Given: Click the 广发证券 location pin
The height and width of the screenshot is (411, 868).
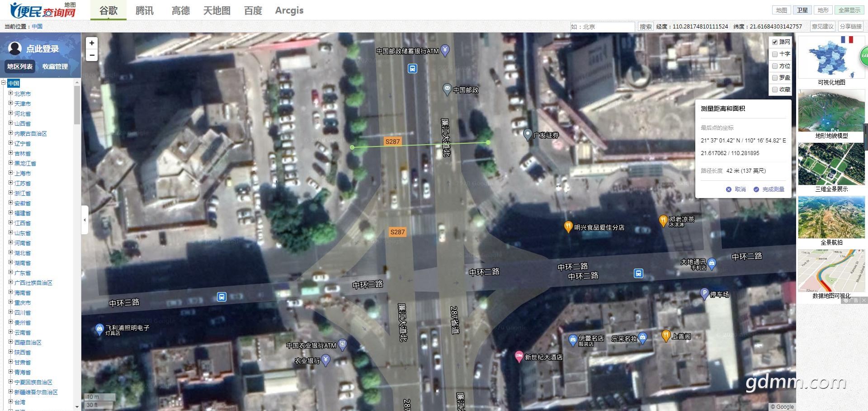Looking at the screenshot, I should (x=527, y=134).
